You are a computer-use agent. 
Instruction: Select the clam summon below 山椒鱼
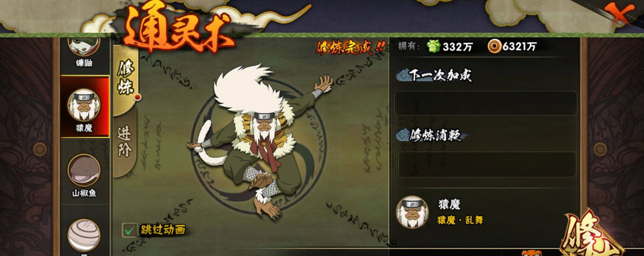coord(84,235)
